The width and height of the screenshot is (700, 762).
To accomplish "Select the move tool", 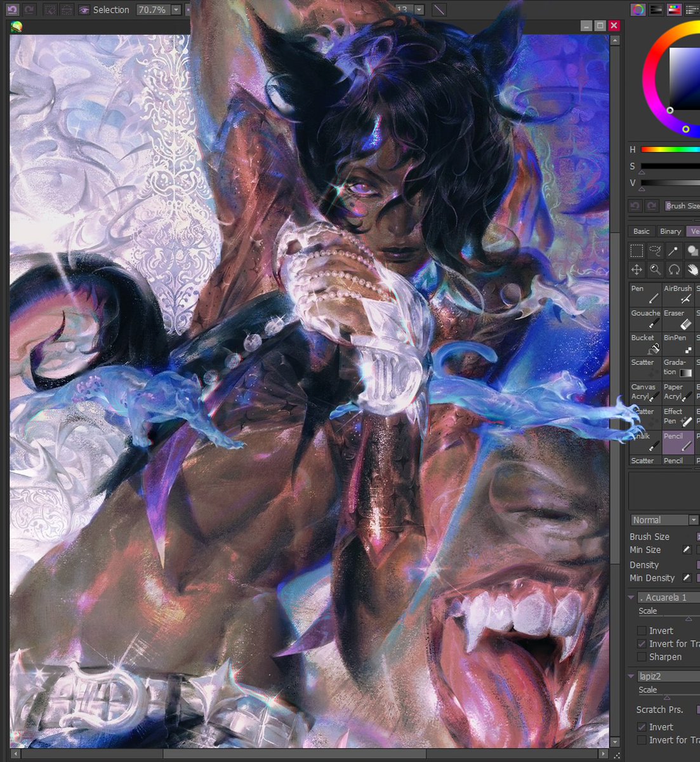I will (637, 270).
